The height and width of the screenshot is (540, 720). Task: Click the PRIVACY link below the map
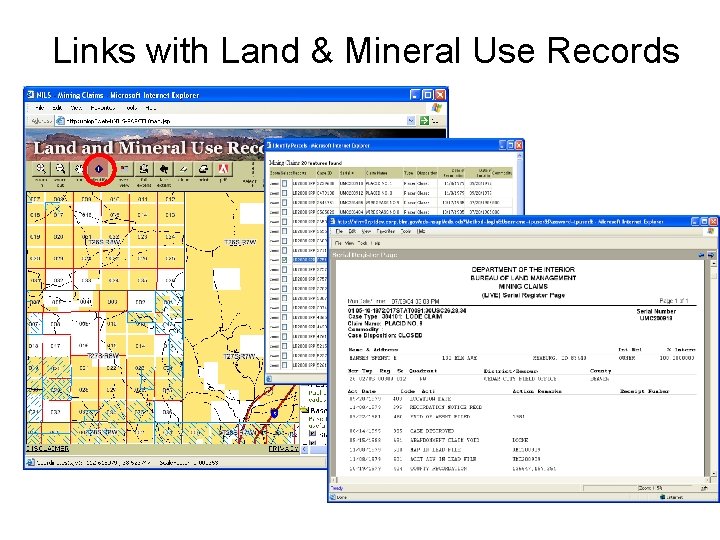(x=284, y=448)
